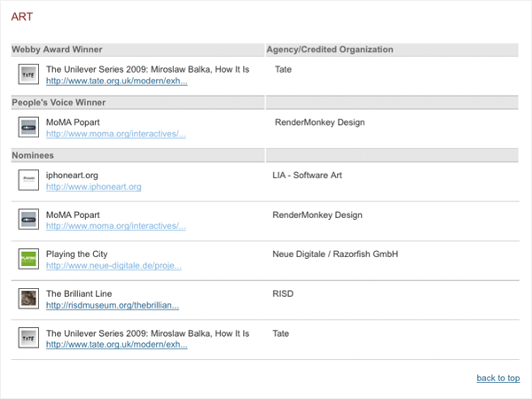Click the ART category heading
This screenshot has height=399, width=532.
coord(22,17)
